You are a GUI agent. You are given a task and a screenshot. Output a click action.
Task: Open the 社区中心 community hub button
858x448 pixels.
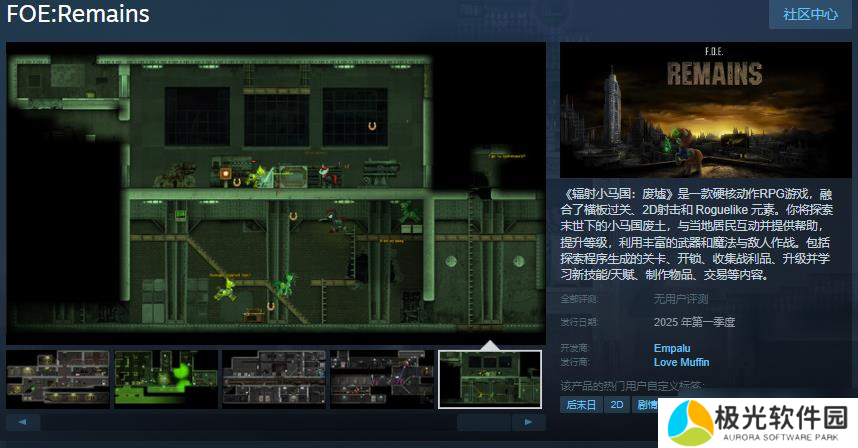click(x=810, y=14)
